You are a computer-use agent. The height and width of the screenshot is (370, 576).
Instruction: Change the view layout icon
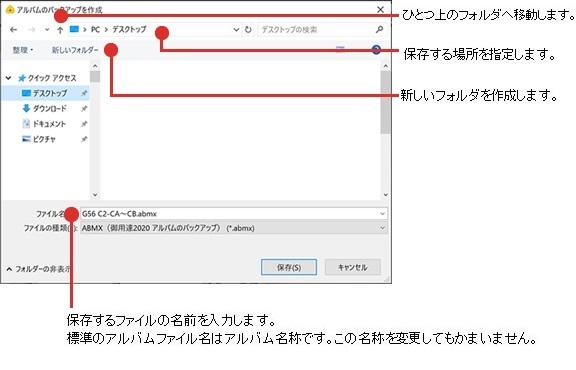[341, 49]
